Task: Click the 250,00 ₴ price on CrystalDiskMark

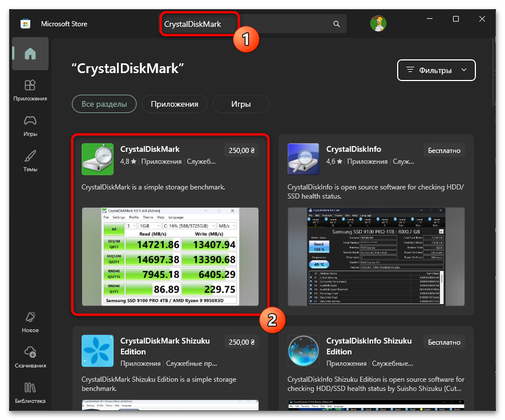Action: tap(241, 151)
